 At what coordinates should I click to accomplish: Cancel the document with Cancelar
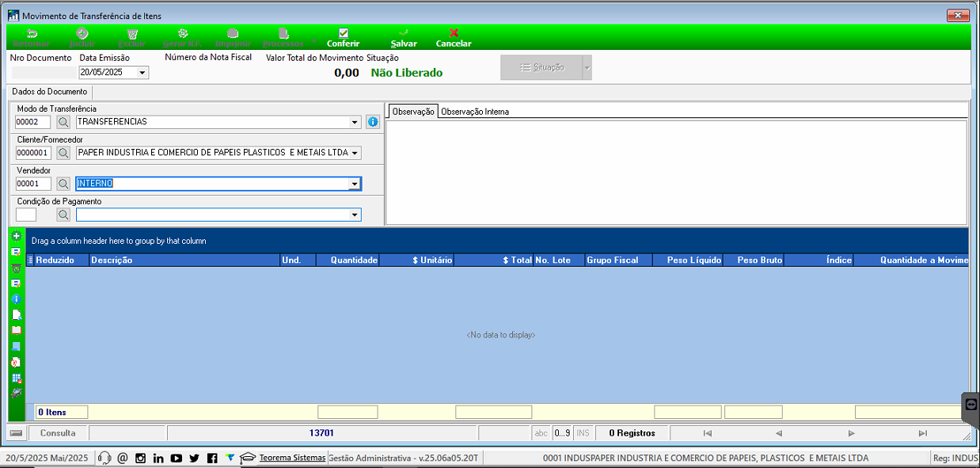point(454,38)
